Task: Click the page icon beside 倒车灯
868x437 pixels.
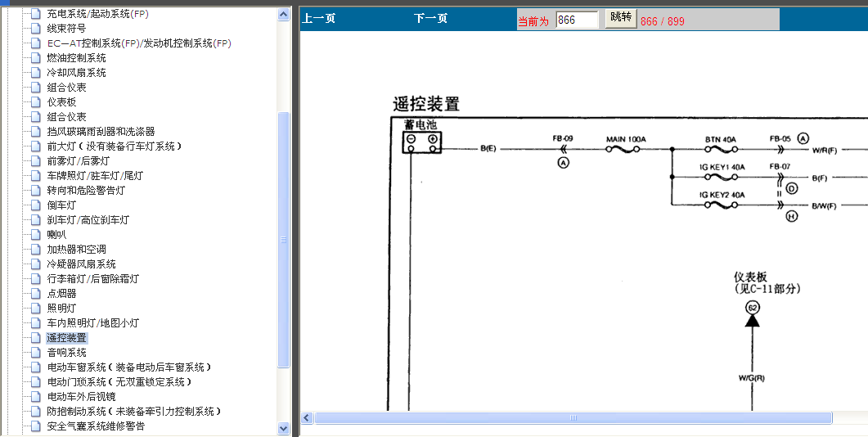Action: 35,205
